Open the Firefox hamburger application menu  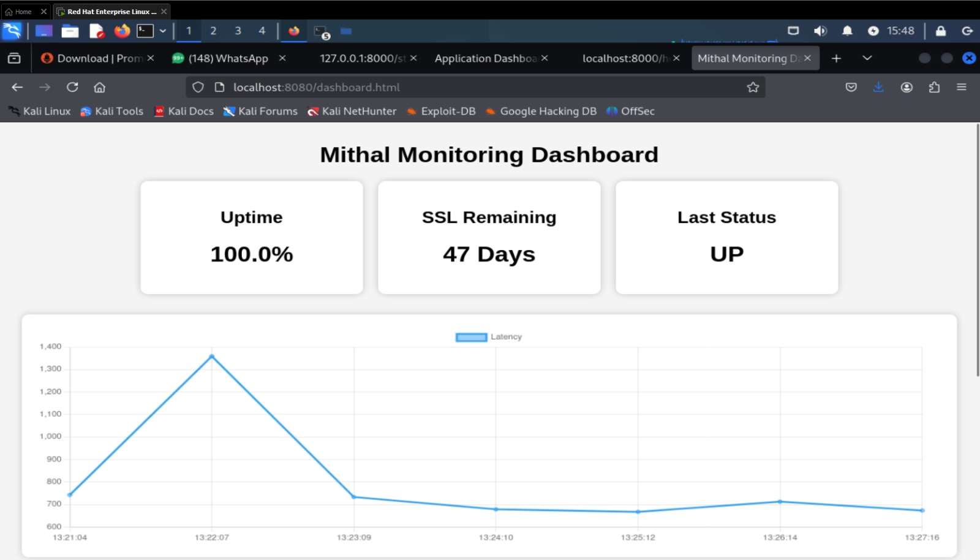point(962,87)
